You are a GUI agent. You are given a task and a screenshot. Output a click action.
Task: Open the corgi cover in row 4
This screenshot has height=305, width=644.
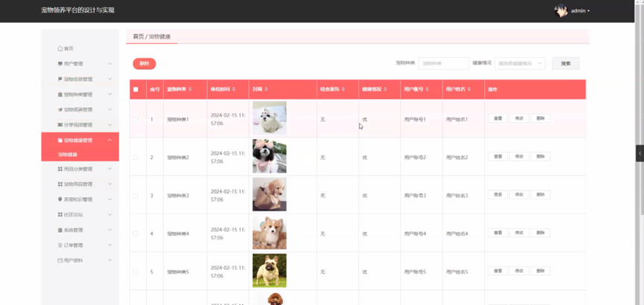(x=270, y=233)
